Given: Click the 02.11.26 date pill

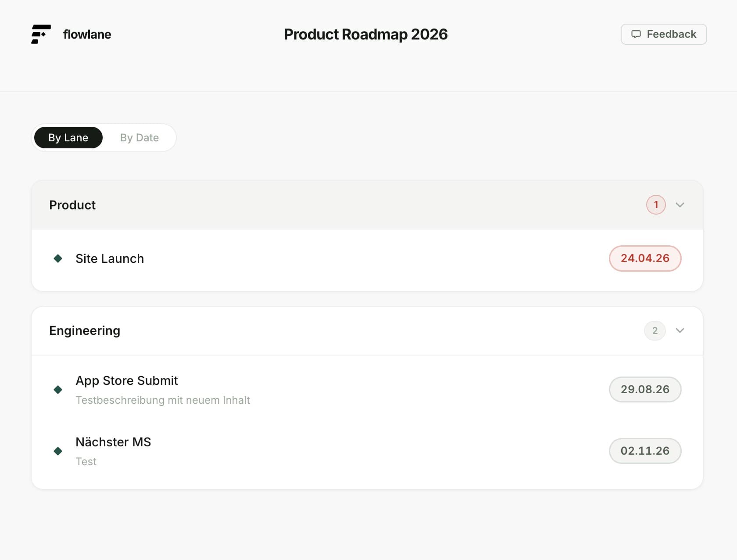Looking at the screenshot, I should [645, 451].
